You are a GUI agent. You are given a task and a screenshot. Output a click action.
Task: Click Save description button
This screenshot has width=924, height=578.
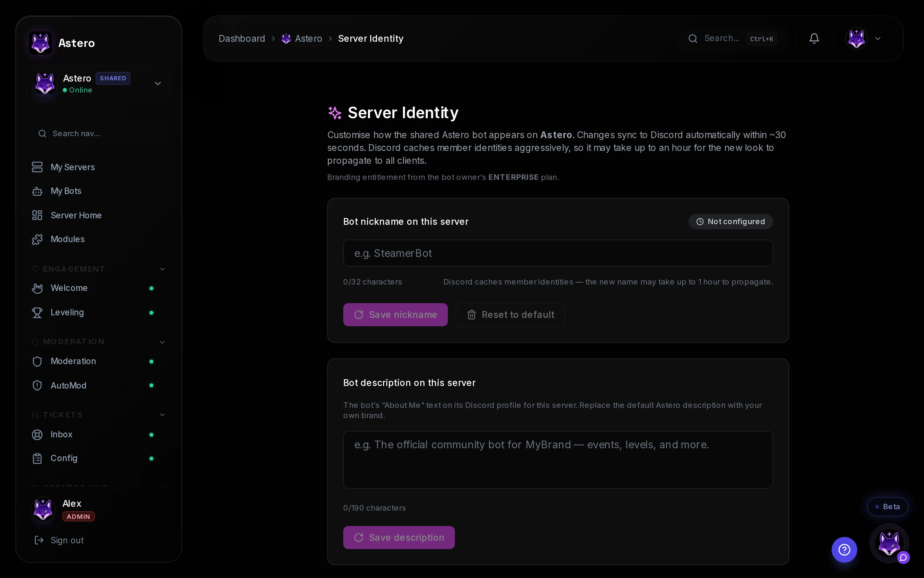[x=398, y=538]
